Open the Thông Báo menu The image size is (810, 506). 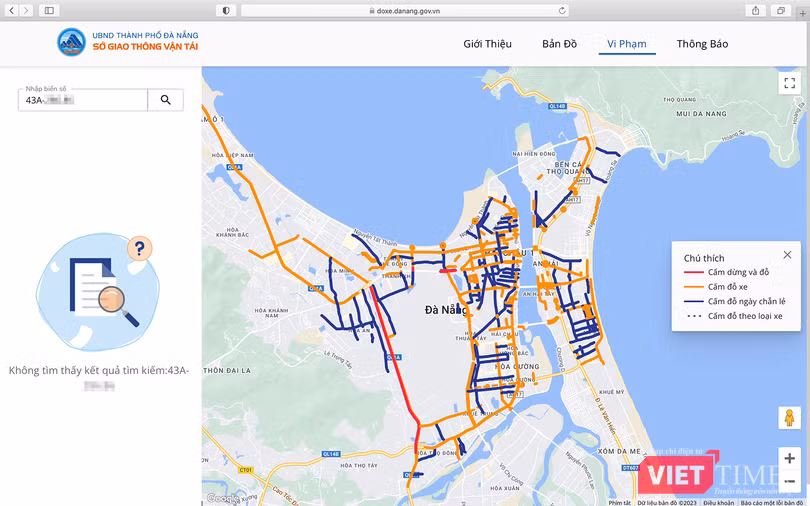tap(703, 44)
